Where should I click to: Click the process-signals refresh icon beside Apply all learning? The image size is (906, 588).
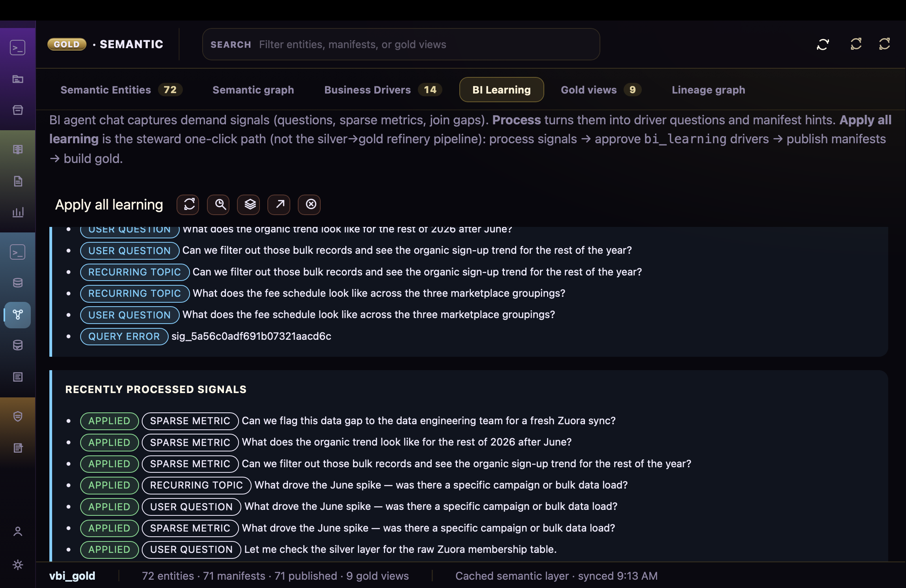coord(188,204)
